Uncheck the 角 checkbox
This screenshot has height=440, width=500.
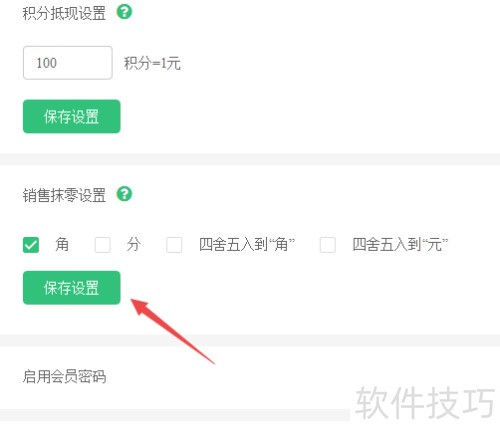[31, 245]
